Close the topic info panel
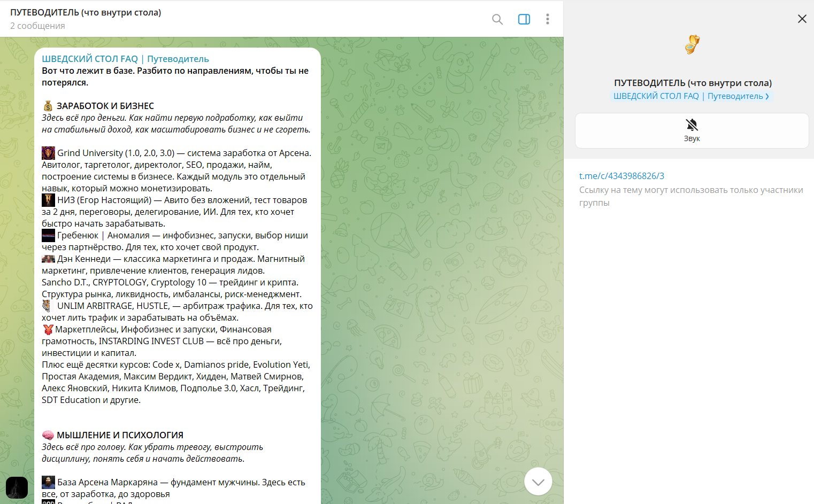 [802, 19]
